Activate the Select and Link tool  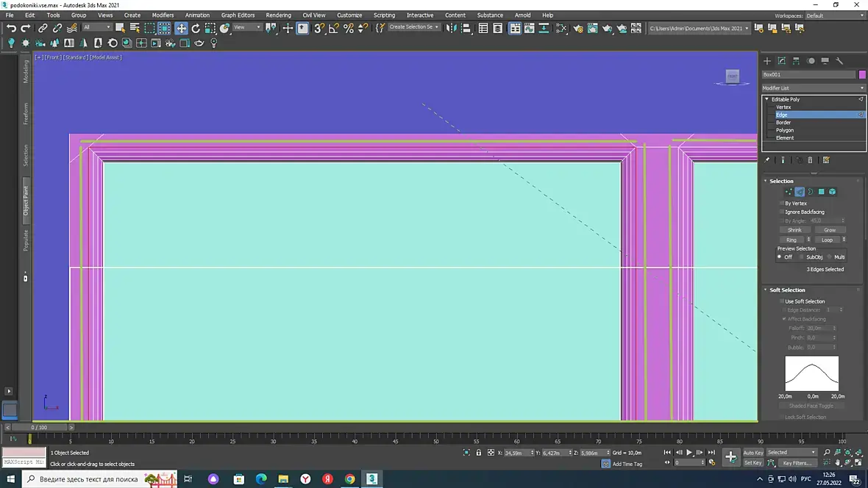(x=43, y=28)
